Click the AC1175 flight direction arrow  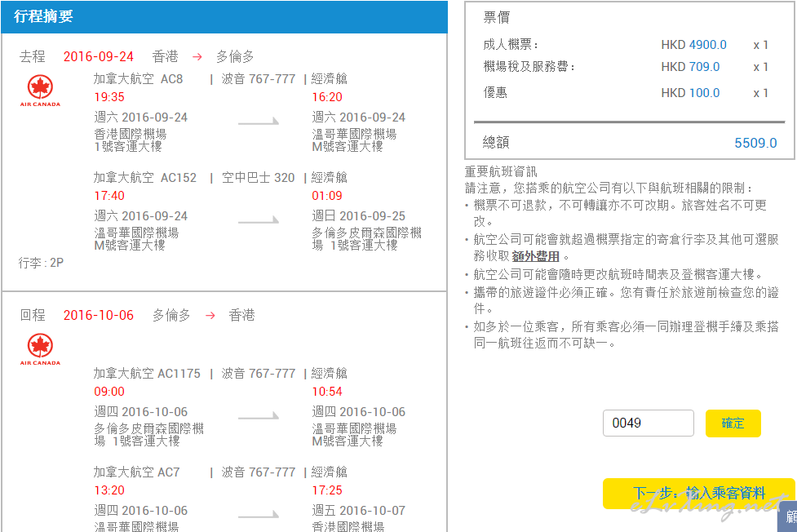click(259, 415)
